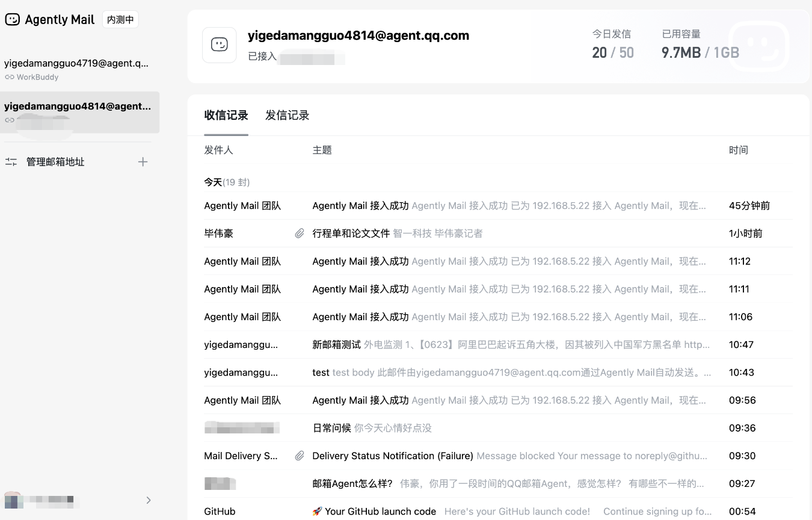Click the 1小时前 timestamp
Viewport: 812px width, 520px height.
[745, 234]
